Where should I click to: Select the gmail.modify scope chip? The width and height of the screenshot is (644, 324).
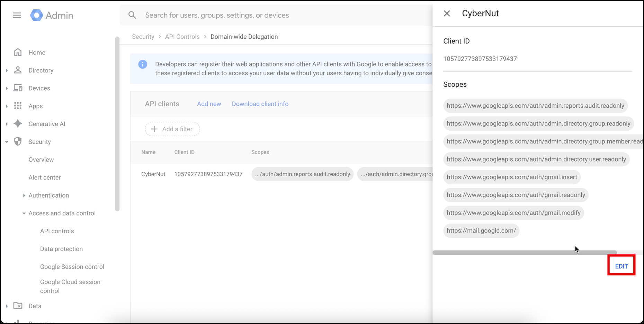click(513, 213)
